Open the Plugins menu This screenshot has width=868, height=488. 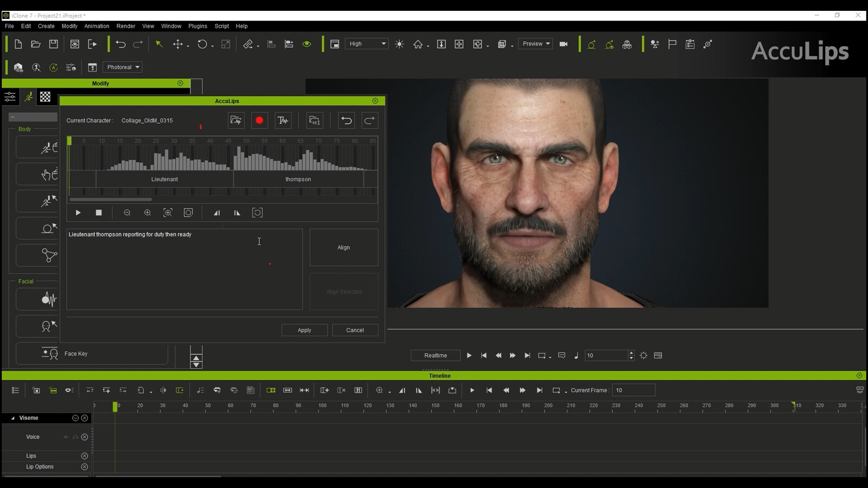pos(197,25)
